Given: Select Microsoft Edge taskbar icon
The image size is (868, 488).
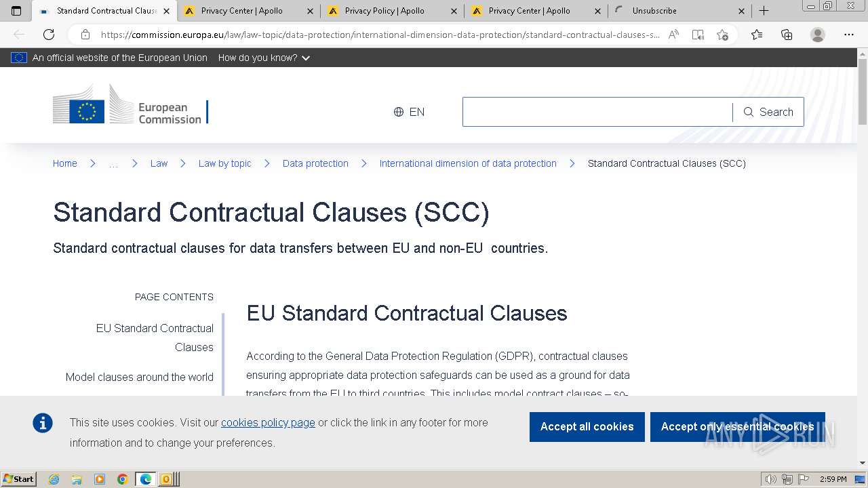Looking at the screenshot, I should (146, 479).
